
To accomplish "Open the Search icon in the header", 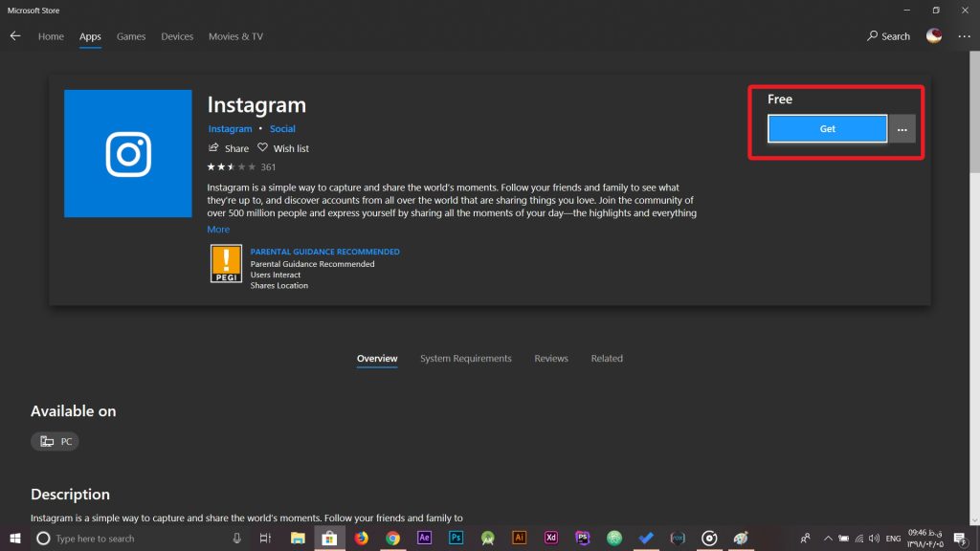I will [888, 36].
